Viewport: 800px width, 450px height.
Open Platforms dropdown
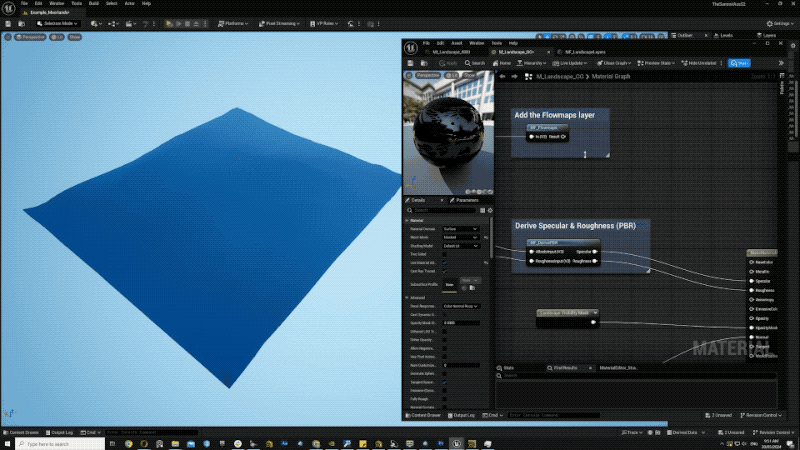tap(233, 23)
